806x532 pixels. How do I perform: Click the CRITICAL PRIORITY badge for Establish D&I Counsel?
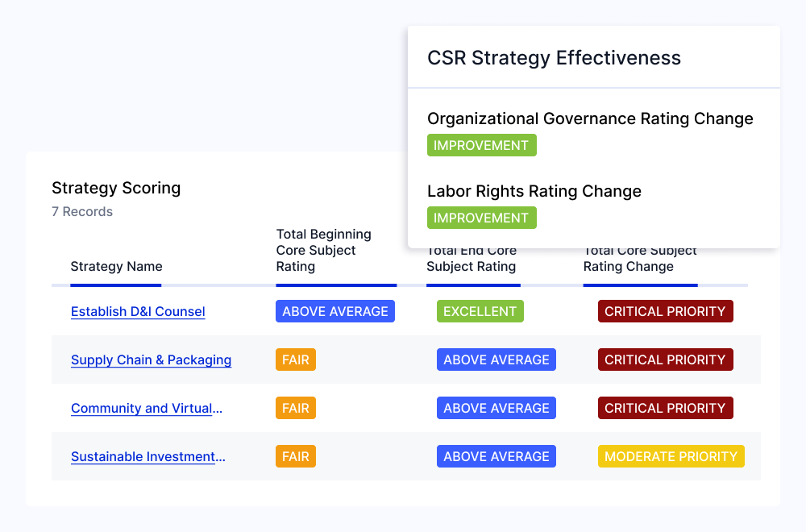665,311
